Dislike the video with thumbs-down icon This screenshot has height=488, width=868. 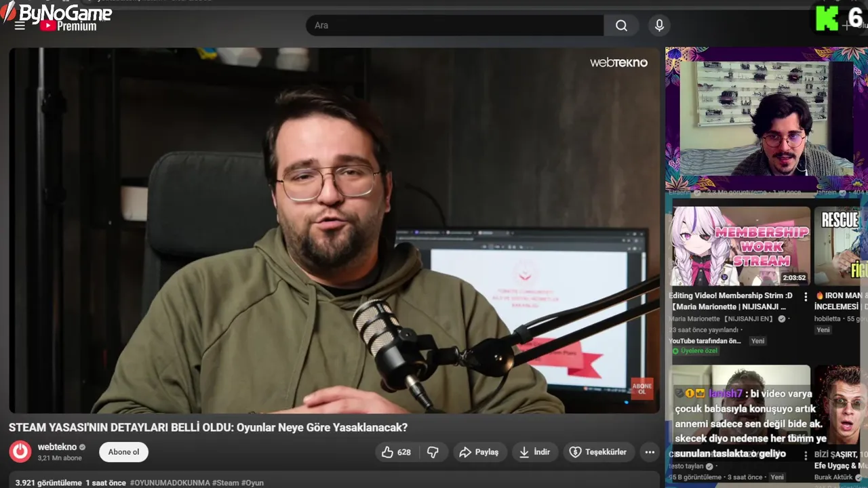433,452
